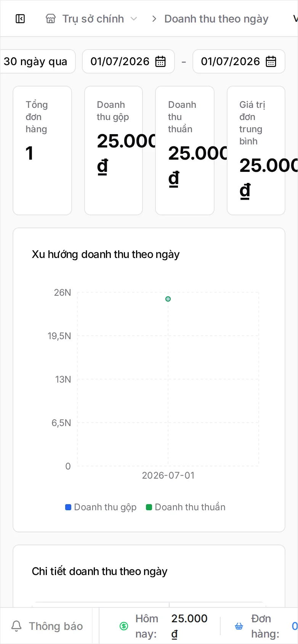Select the Tổng đơn hàng summary card
Image resolution: width=298 pixels, height=644 pixels.
[42, 151]
